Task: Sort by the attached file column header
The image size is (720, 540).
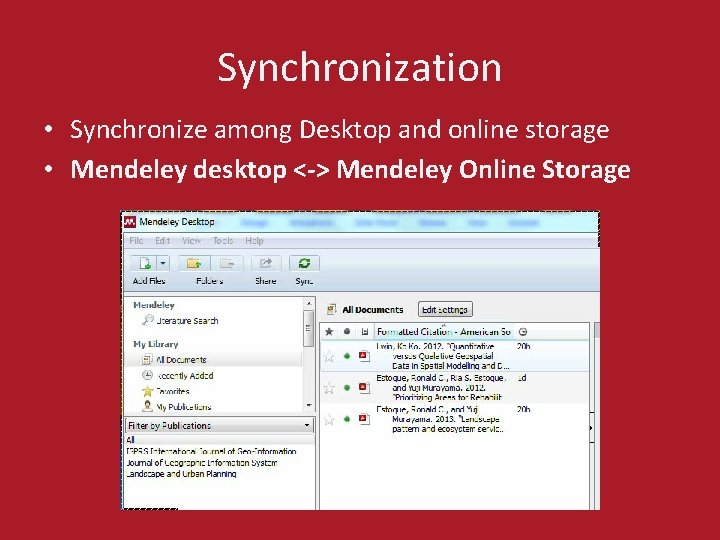Action: 365,332
